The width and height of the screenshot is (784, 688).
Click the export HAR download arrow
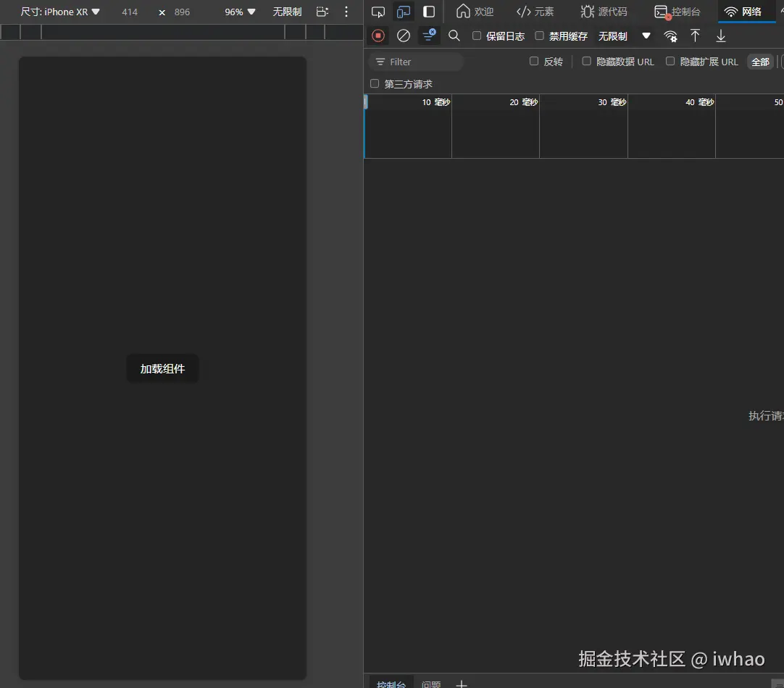point(720,36)
